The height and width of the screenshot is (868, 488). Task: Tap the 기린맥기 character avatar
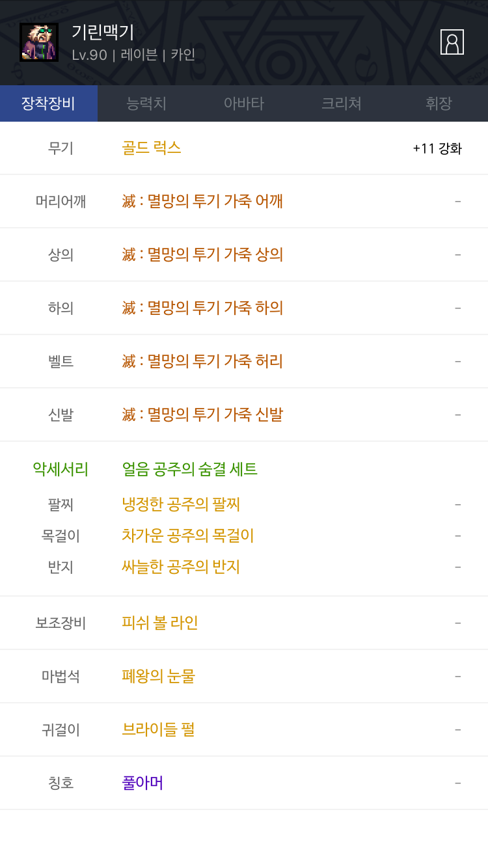tap(39, 42)
